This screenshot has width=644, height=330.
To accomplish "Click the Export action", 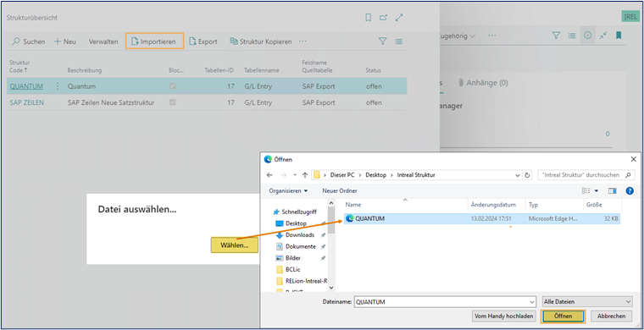I will (x=203, y=41).
